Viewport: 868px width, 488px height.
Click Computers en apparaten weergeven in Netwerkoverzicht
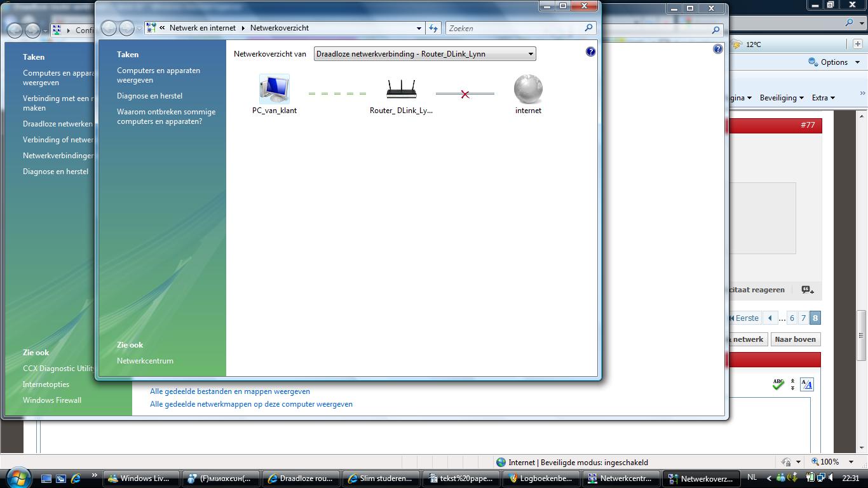[158, 75]
